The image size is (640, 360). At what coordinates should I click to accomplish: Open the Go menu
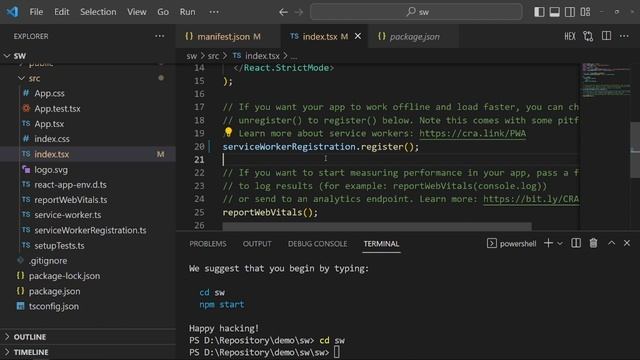[x=163, y=12]
